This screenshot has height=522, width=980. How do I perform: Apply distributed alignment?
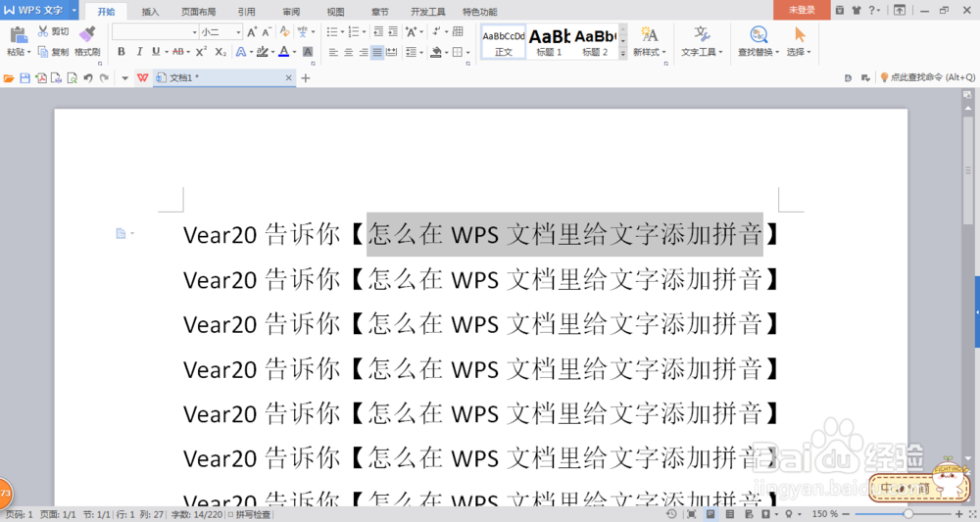pyautogui.click(x=392, y=53)
